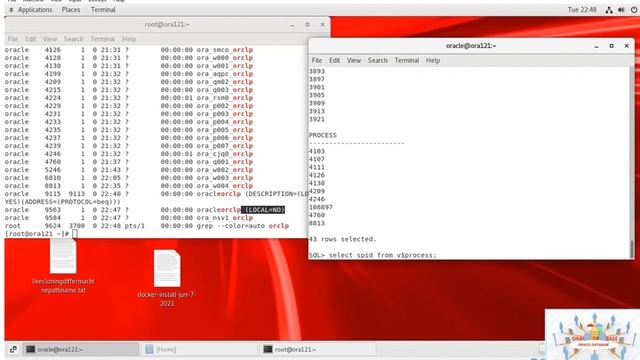Click the volume speaker icon in top panel
This screenshot has height=360, width=640.
tap(621, 10)
